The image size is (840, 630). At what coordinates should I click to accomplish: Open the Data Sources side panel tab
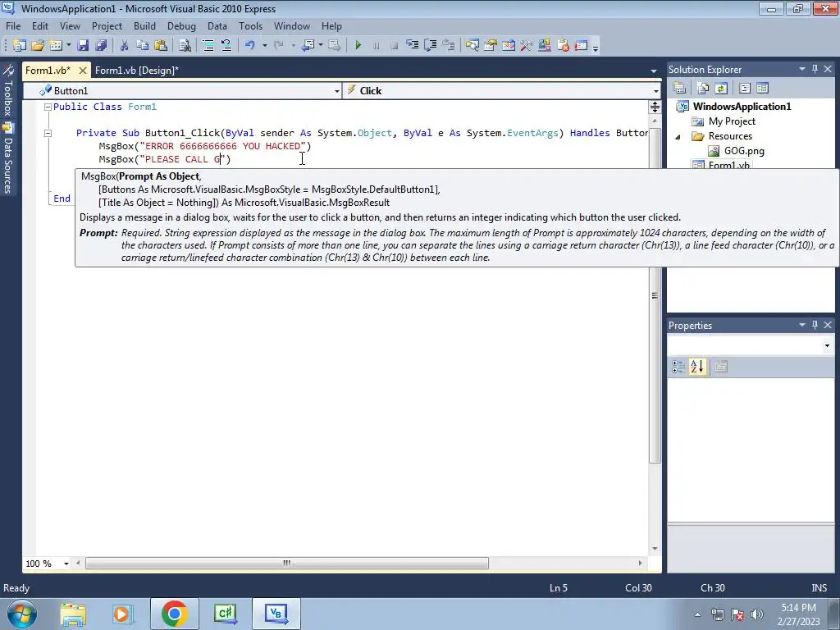[x=8, y=159]
